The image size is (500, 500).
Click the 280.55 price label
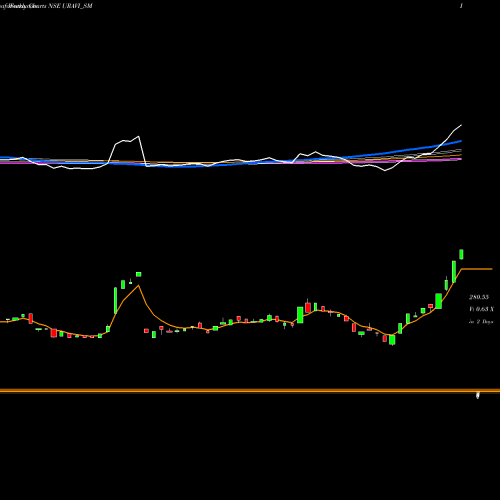[479, 297]
